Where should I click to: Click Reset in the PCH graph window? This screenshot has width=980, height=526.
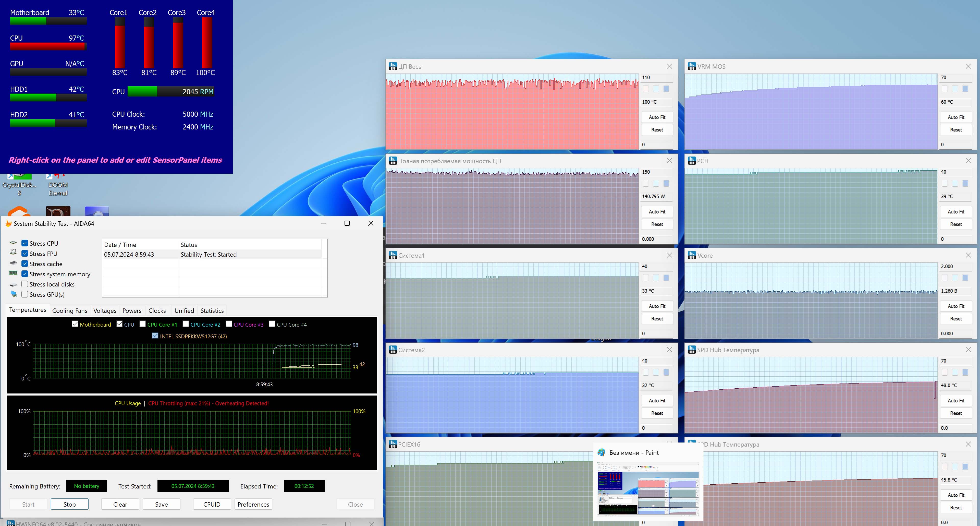pos(956,224)
